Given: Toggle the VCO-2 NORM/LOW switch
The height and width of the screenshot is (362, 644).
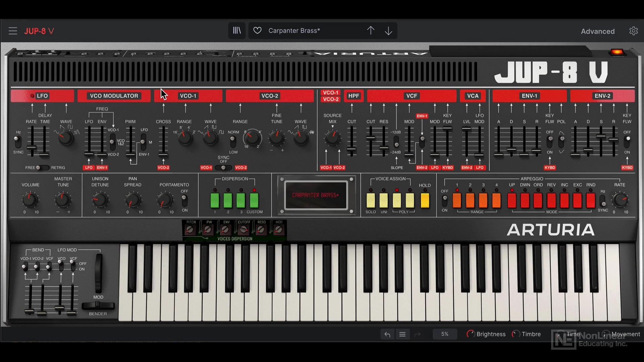Looking at the screenshot, I should [x=233, y=142].
